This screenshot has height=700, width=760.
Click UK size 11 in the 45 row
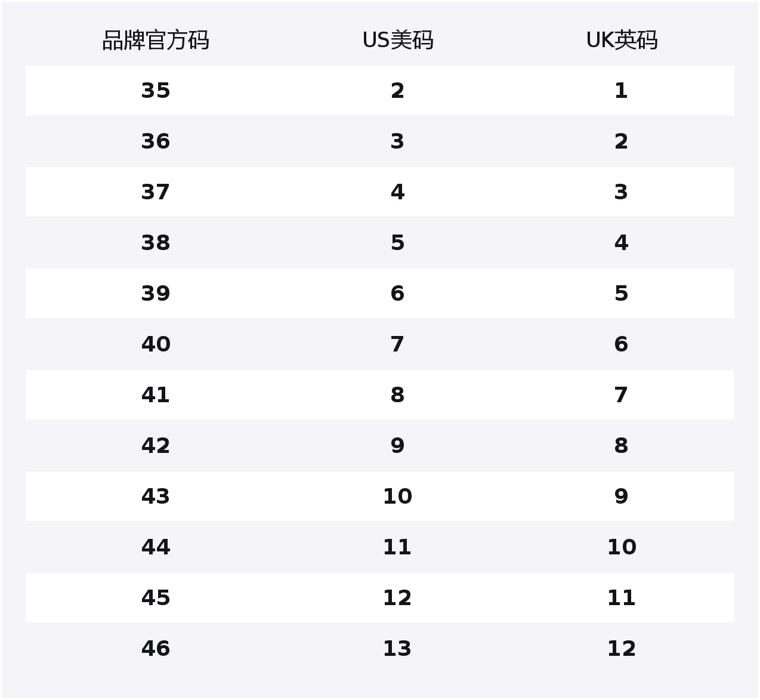tap(621, 598)
